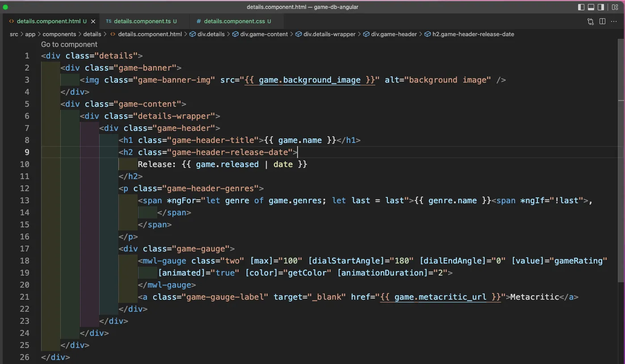Click the symbol icon before h2.game-header-release-date breadcrumb
625x364 pixels.
pos(428,34)
